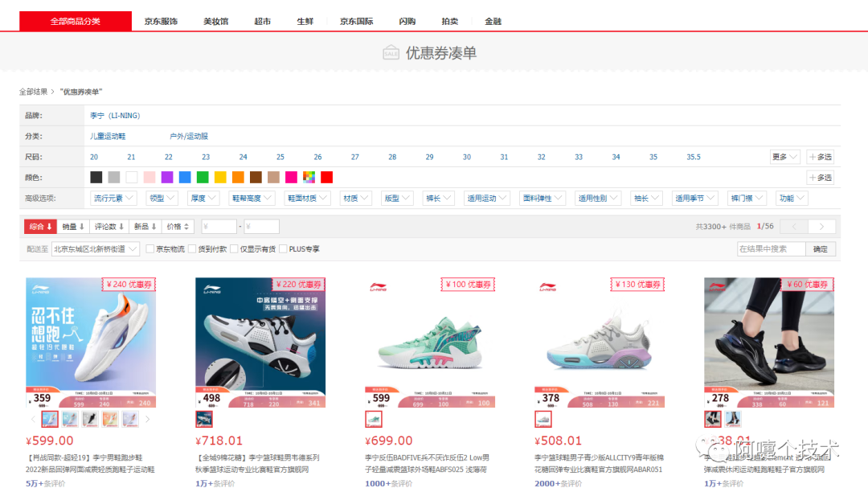868x488 pixels.
Task: Pick the multicolor swatch
Action: (309, 177)
